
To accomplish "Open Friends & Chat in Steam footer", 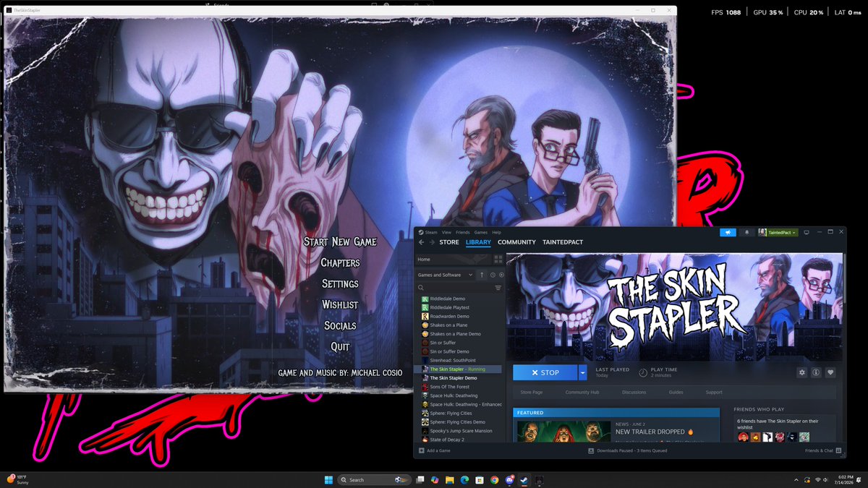I will (824, 450).
